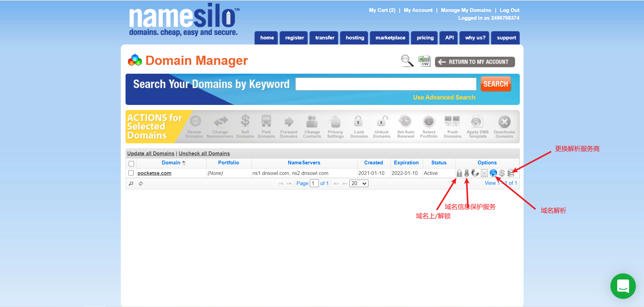Open the support navigation tab

click(x=506, y=38)
